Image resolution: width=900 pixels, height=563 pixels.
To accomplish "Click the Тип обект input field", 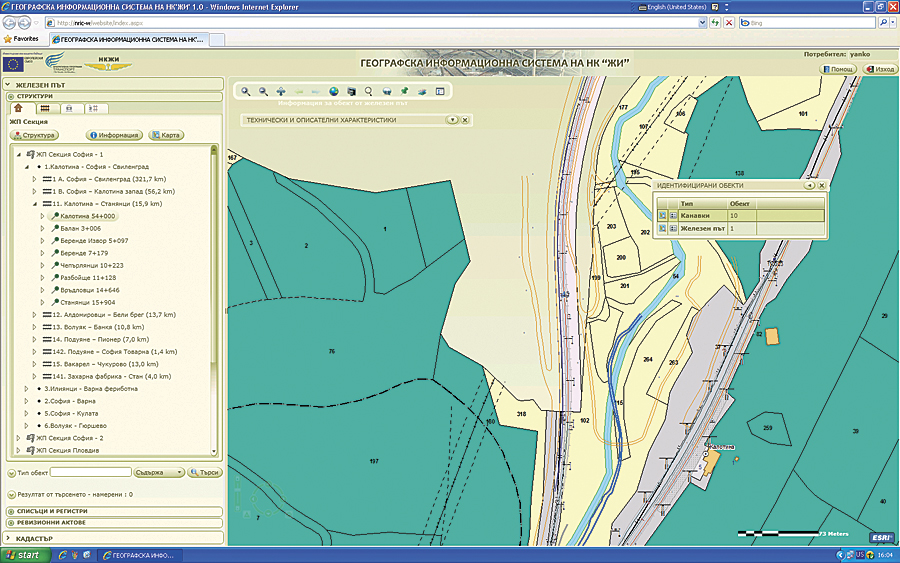I will pyautogui.click(x=91, y=472).
